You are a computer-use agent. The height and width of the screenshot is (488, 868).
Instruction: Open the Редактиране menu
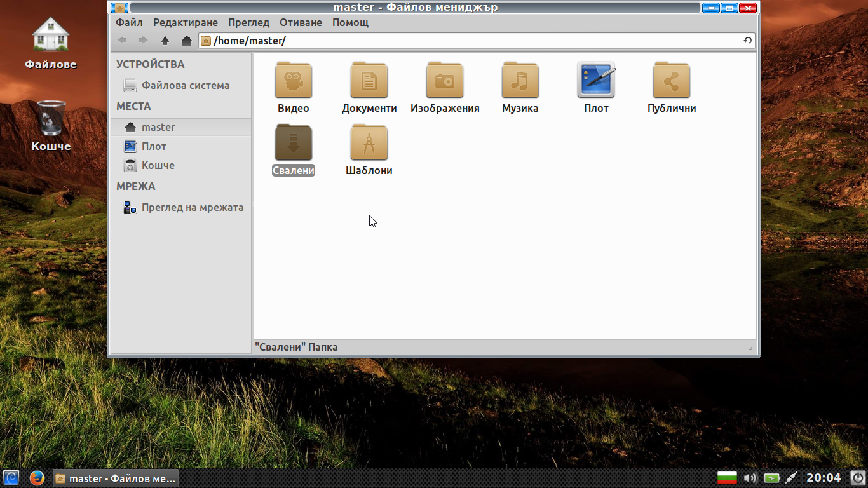(186, 22)
